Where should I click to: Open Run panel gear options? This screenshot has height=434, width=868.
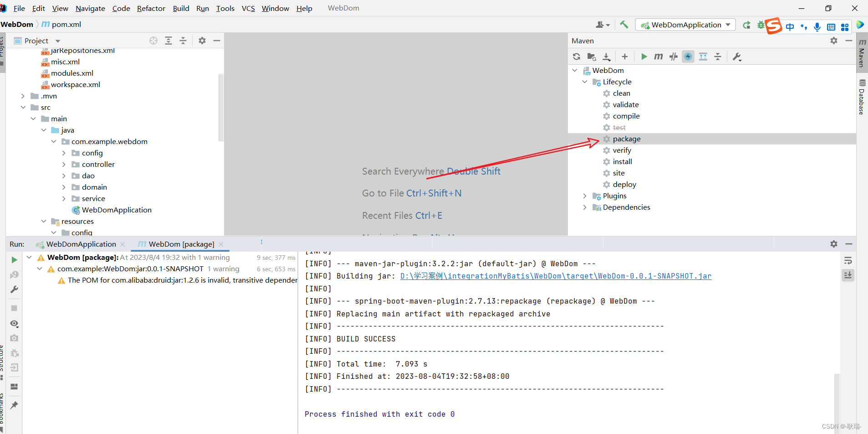click(834, 244)
